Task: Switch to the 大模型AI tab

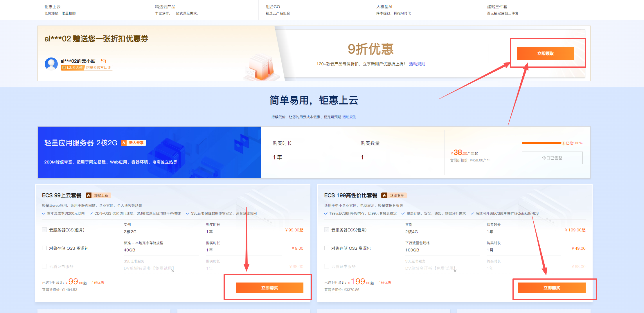Action: pos(384,7)
